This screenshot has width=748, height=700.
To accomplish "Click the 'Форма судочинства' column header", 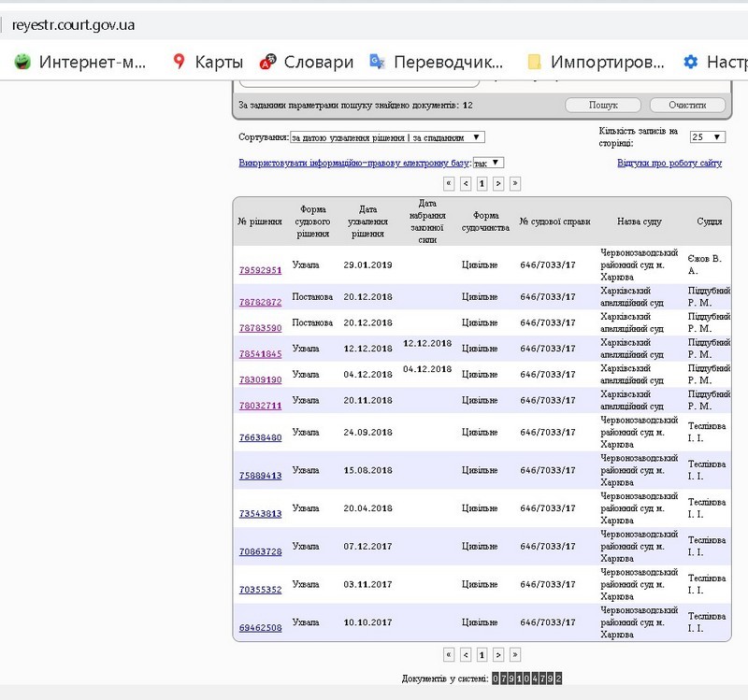I will tap(485, 221).
